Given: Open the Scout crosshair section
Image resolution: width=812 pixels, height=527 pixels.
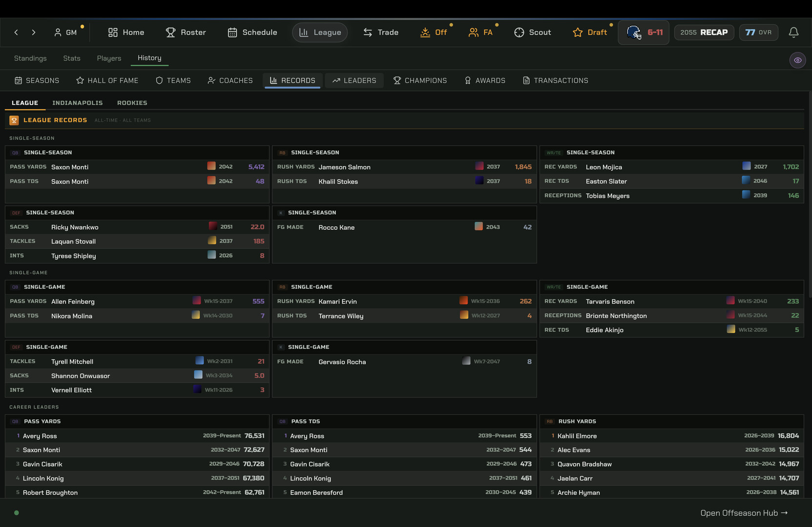Looking at the screenshot, I should [533, 32].
